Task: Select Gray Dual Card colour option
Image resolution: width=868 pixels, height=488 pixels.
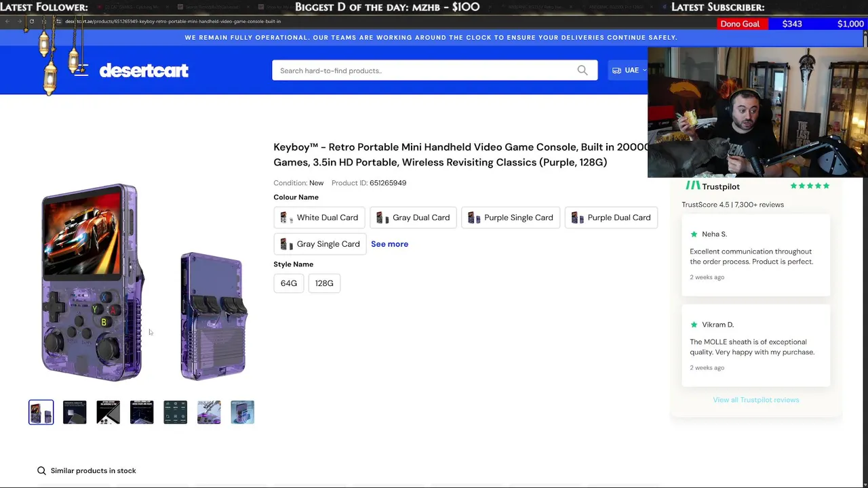Action: click(413, 218)
